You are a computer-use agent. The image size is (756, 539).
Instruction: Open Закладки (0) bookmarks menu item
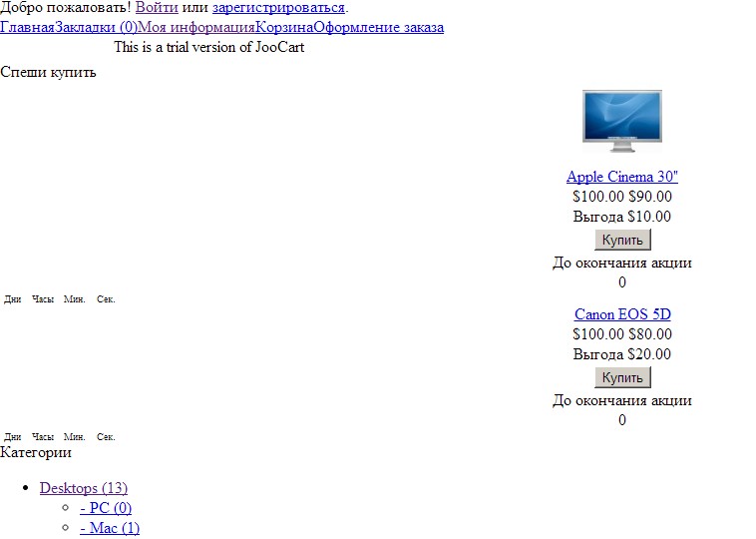[96, 28]
